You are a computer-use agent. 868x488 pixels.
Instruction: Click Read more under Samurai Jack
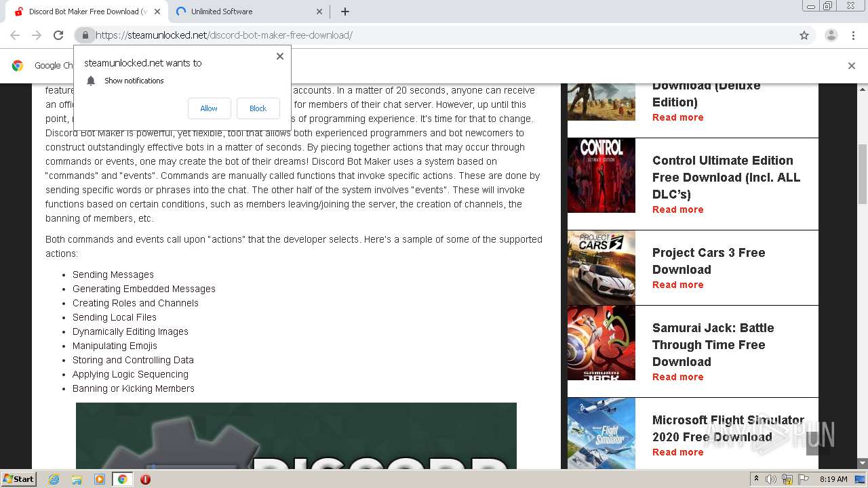[x=677, y=377]
